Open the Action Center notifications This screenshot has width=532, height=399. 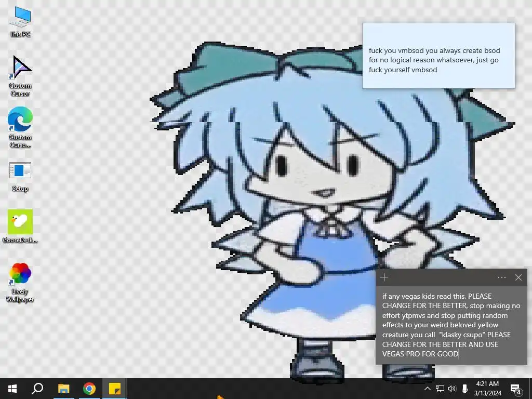tap(516, 389)
